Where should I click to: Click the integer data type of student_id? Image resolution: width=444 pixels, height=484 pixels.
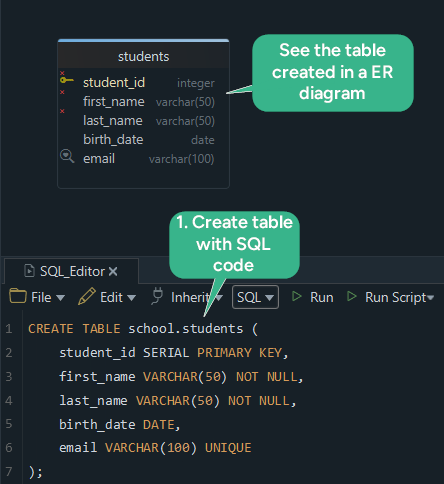click(x=196, y=83)
